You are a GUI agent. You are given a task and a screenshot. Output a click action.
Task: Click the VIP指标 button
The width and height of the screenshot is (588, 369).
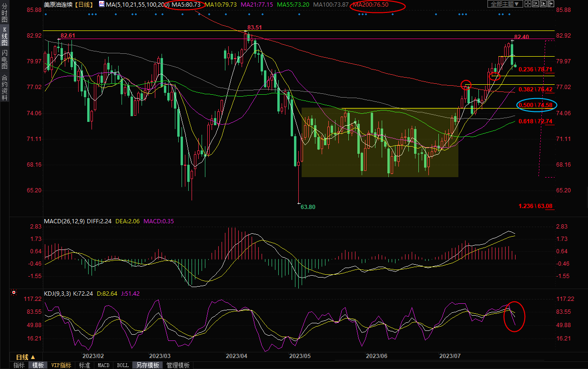tap(61, 365)
